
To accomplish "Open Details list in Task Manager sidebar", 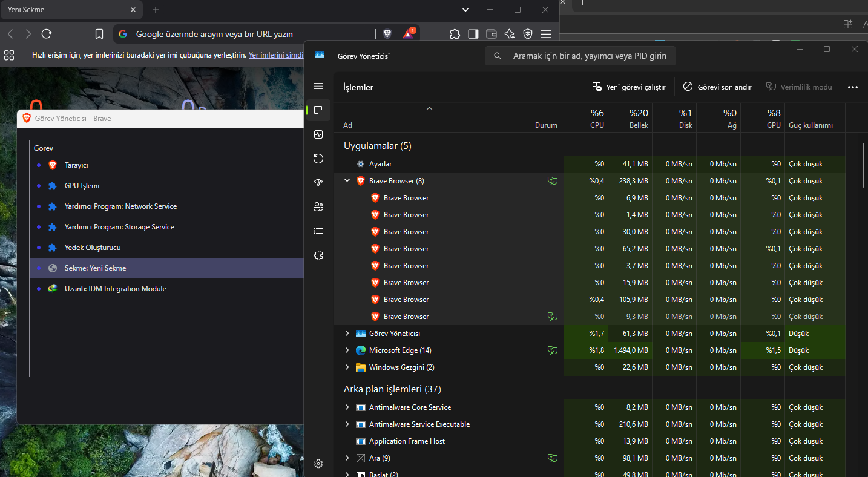I will 318,231.
